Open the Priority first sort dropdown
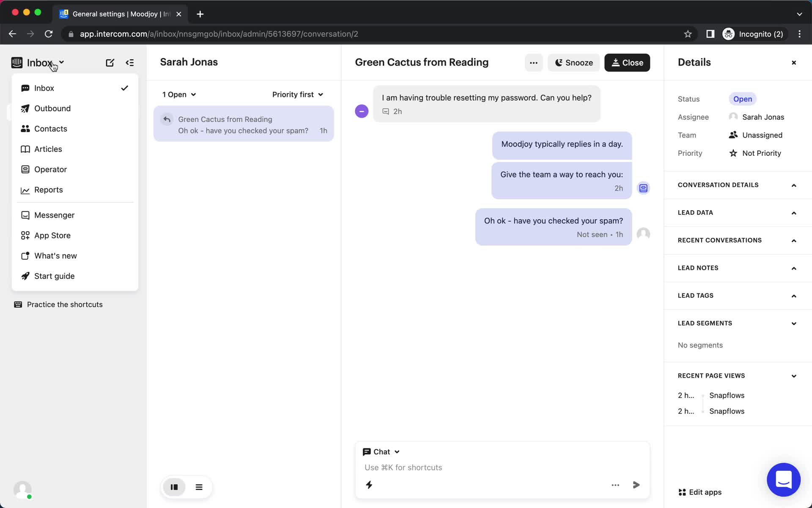 [x=297, y=94]
